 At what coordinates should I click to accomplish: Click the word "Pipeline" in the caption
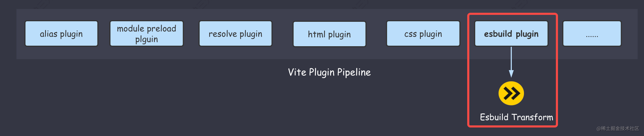[x=354, y=72]
